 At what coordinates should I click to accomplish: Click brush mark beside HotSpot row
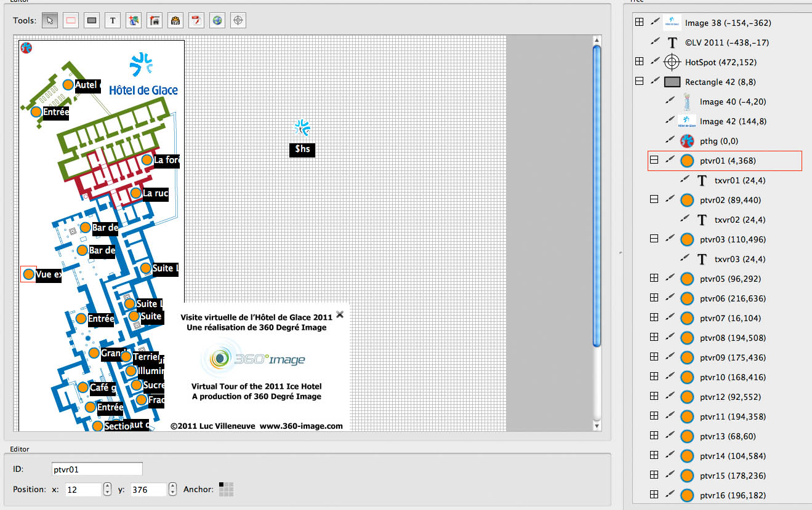(x=656, y=61)
